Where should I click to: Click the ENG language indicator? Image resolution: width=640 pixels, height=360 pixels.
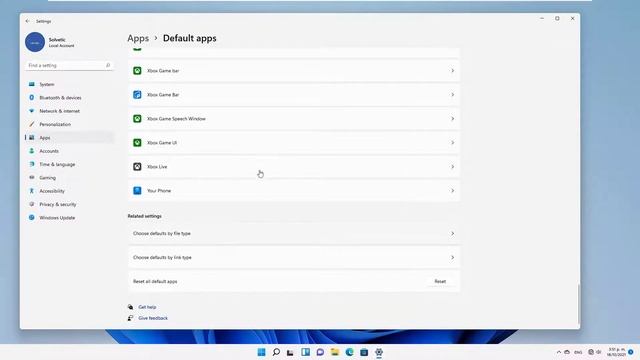coord(578,352)
